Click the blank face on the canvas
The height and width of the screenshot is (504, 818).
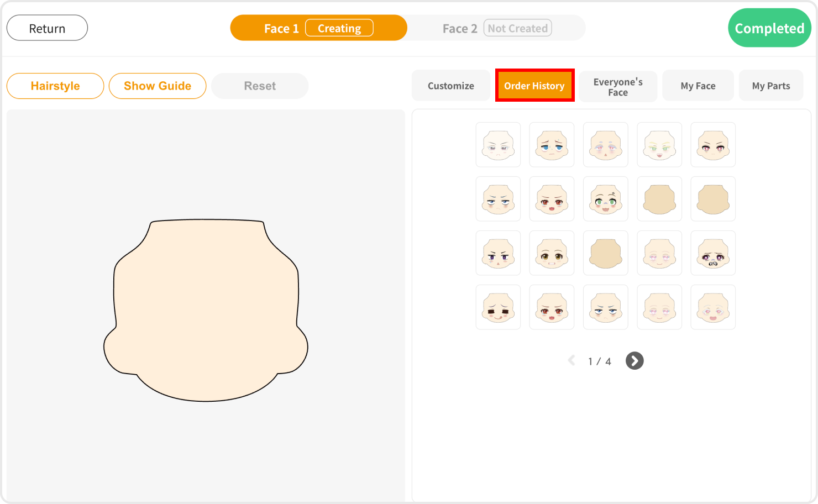point(206,309)
